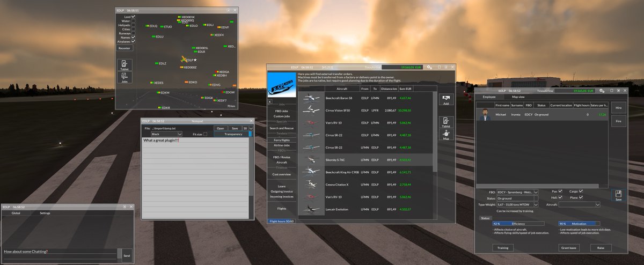Toggle the Helipads checkbox

[x=134, y=25]
